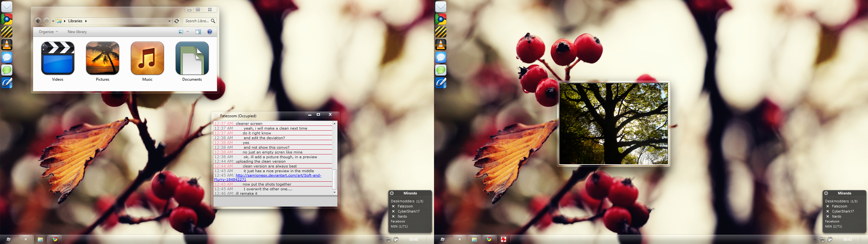Click the plus icon on Miranda list showing MSN (1/71)
This screenshot has width=868, height=244.
pyautogui.click(x=392, y=193)
